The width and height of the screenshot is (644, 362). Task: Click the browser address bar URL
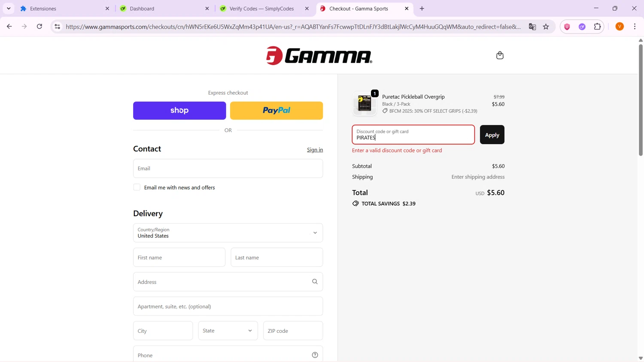click(293, 27)
